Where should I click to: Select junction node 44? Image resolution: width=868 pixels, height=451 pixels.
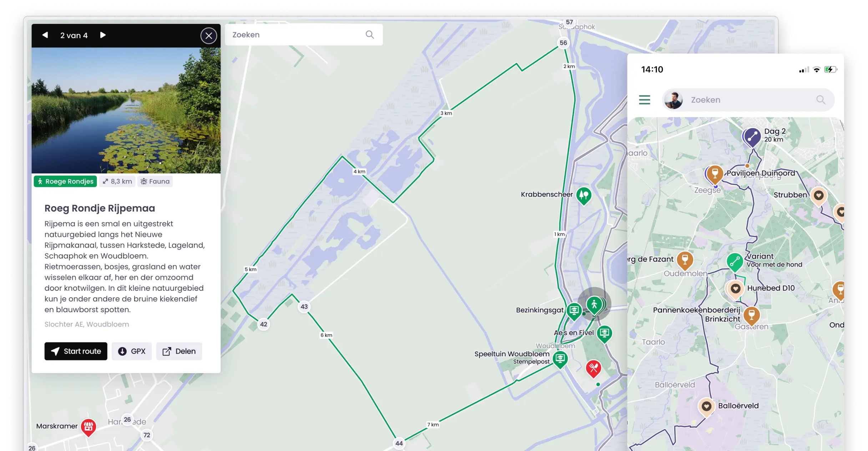[x=399, y=443]
